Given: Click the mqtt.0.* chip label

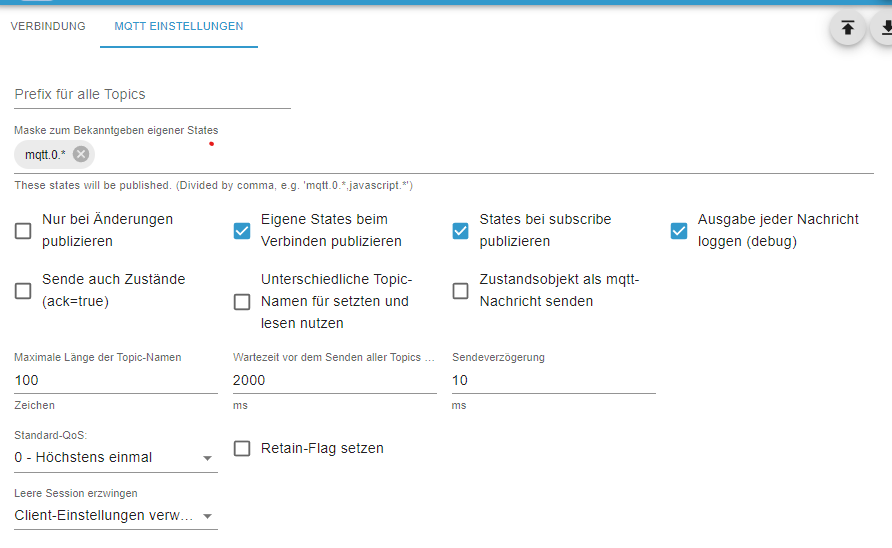Looking at the screenshot, I should [x=45, y=155].
